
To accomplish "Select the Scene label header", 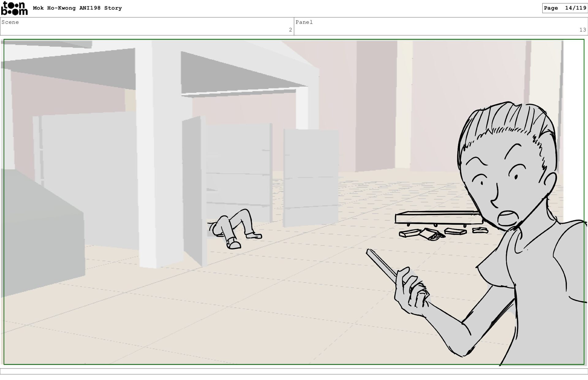I will pos(10,22).
